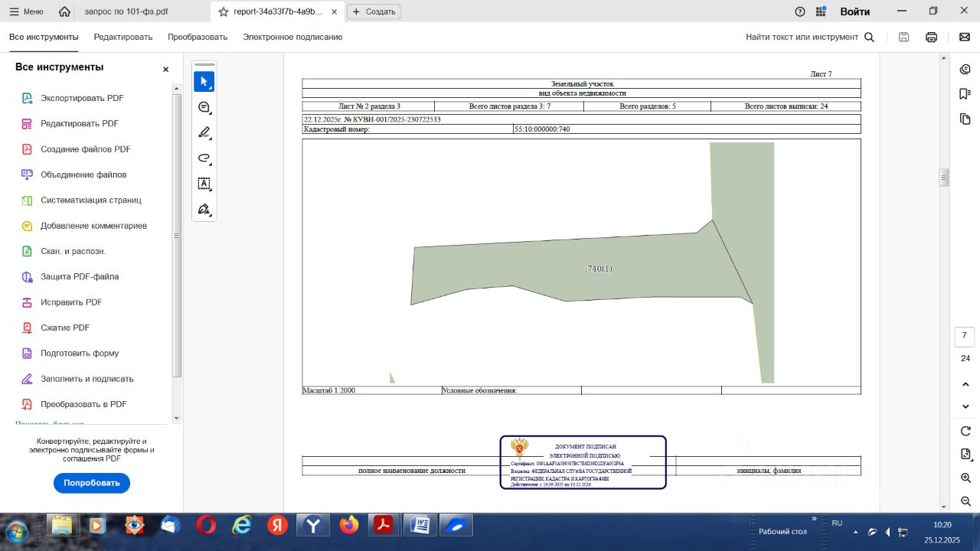The width and height of the screenshot is (980, 551).
Task: Click the Создать new tab button
Action: point(374,11)
